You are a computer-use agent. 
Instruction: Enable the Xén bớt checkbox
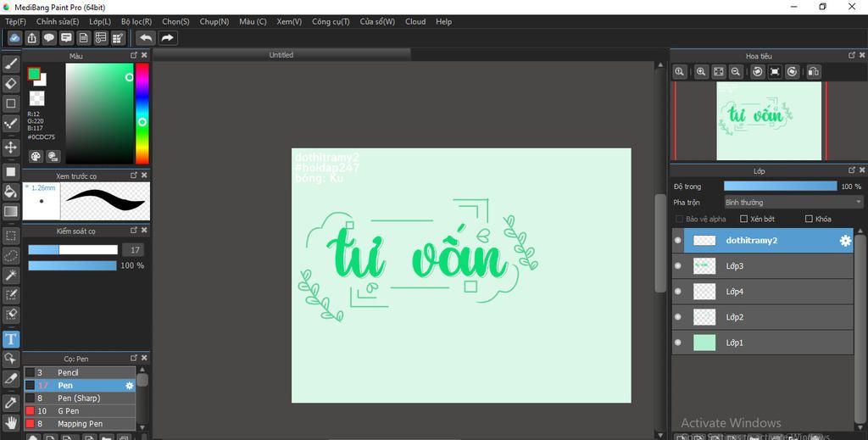743,219
